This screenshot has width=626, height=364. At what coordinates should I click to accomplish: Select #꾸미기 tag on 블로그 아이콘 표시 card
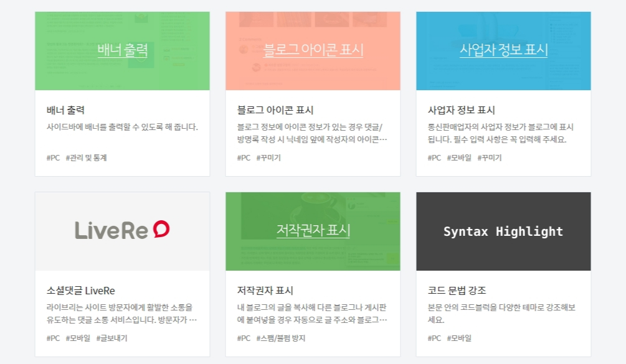(268, 158)
